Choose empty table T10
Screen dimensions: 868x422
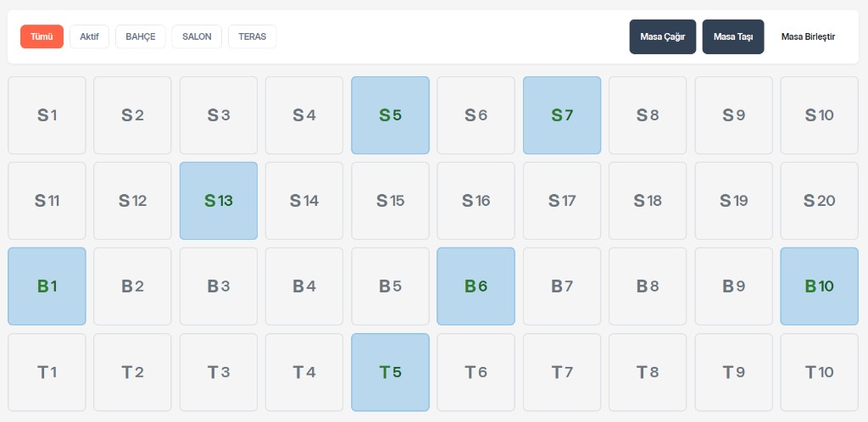(819, 372)
